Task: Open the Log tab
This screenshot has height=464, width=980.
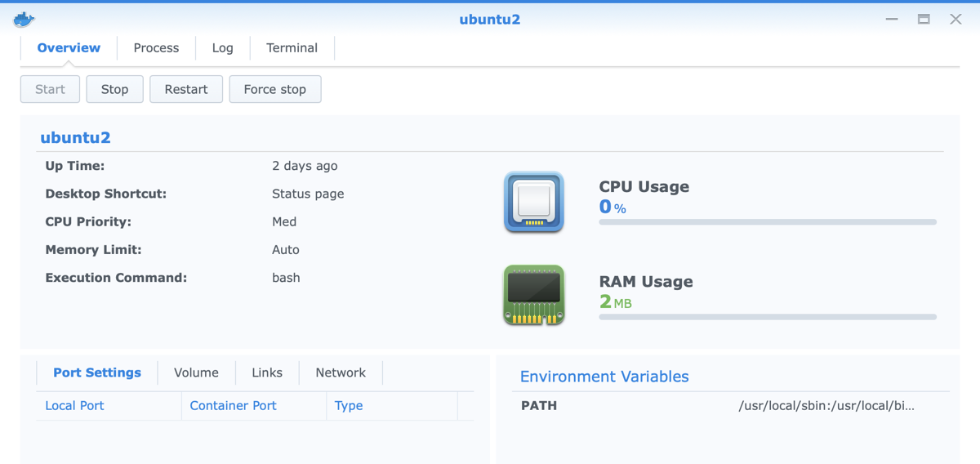Action: pyautogui.click(x=222, y=48)
